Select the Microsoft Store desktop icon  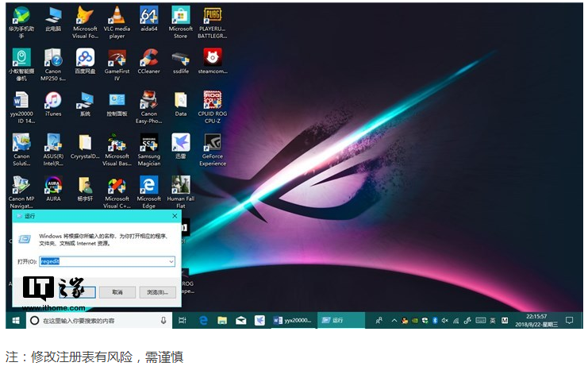coord(180,22)
